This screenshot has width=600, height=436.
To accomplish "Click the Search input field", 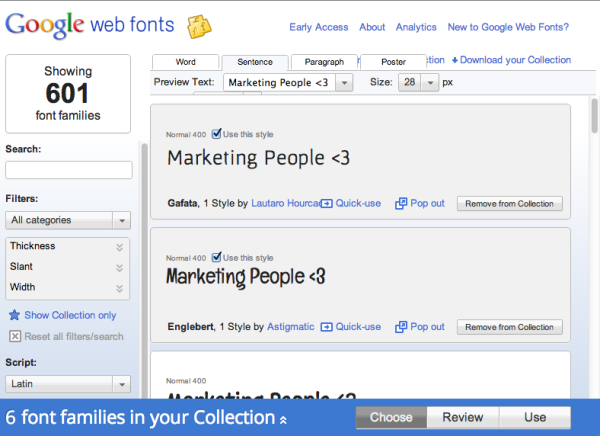I will tap(69, 170).
